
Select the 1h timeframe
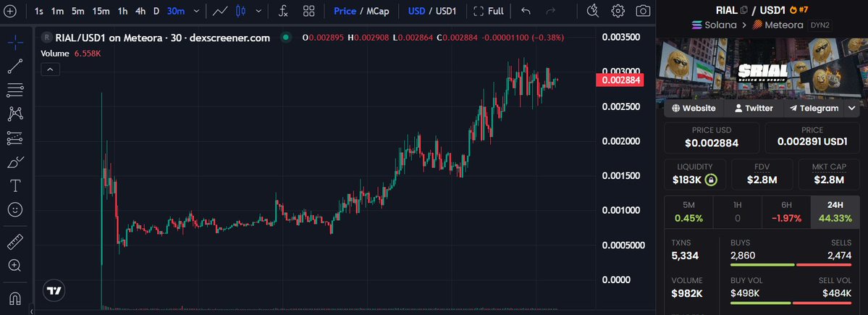point(122,11)
